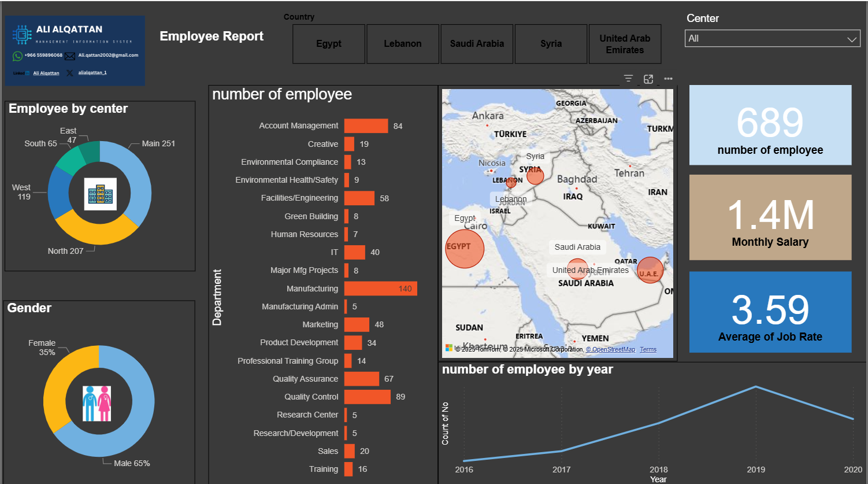The width and height of the screenshot is (868, 484).
Task: Open map visual in focus mode
Action: [x=648, y=79]
